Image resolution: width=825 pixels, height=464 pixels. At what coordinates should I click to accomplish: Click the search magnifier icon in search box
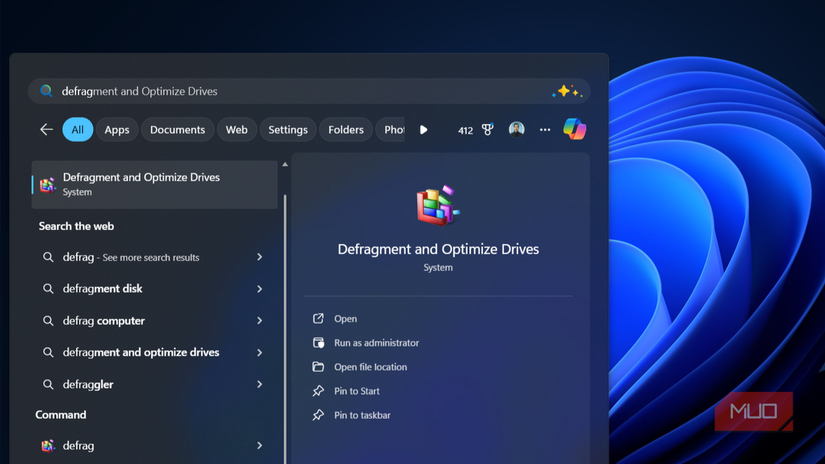click(x=46, y=91)
